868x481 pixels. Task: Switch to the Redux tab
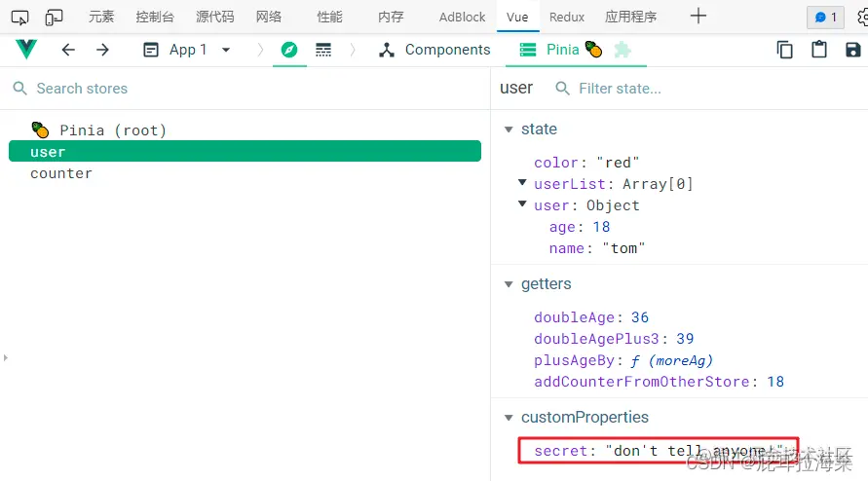567,18
